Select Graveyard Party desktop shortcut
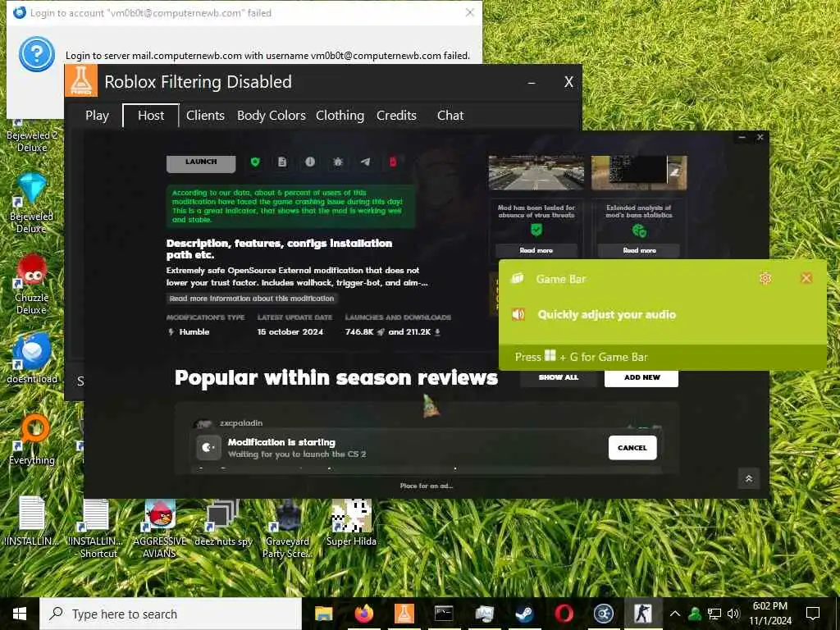Screen dimensions: 840x630 (x=287, y=528)
